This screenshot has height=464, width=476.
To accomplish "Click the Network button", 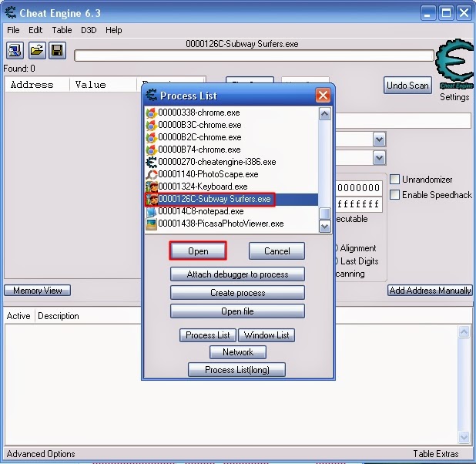I will pyautogui.click(x=238, y=352).
